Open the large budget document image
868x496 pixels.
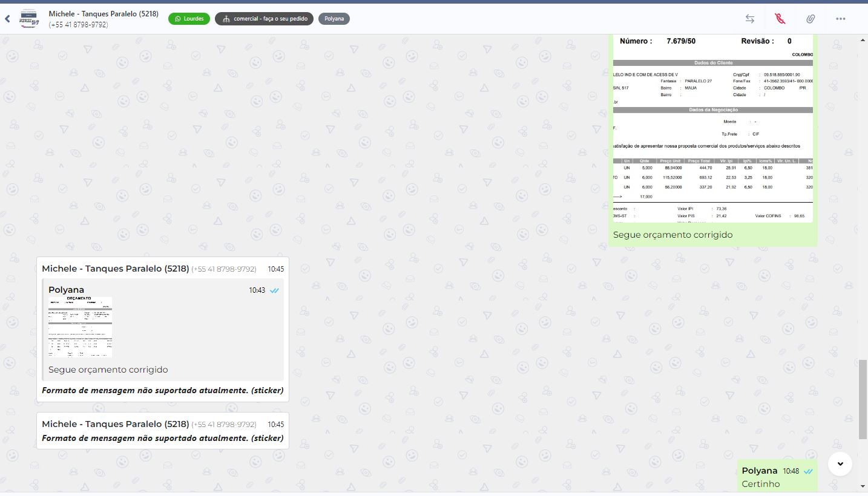712,128
